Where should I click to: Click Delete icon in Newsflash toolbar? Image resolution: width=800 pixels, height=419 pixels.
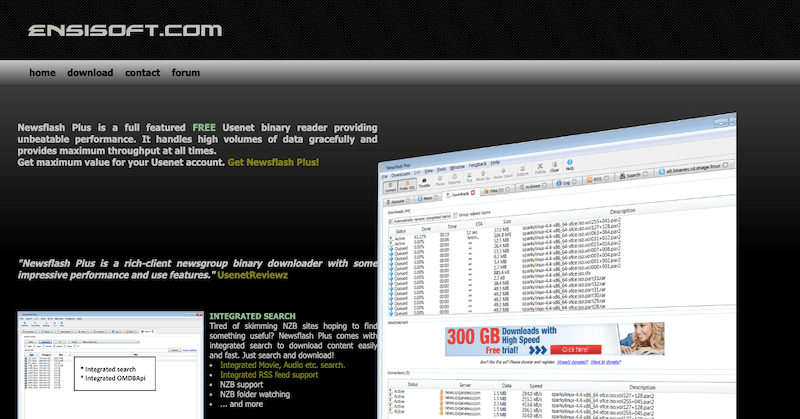click(540, 169)
